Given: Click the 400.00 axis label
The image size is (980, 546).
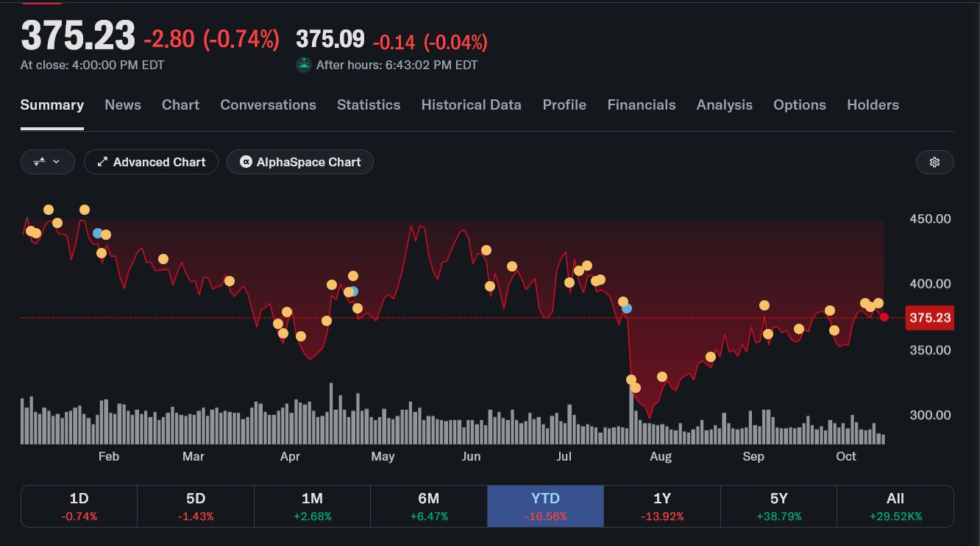Looking at the screenshot, I should click(x=930, y=284).
